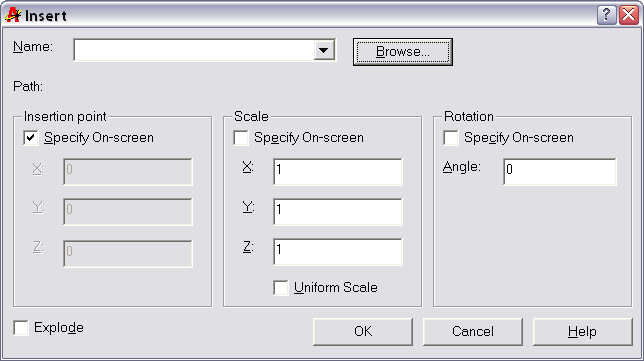644x361 pixels.
Task: Toggle the Uniform Scale checkbox
Action: (x=281, y=287)
